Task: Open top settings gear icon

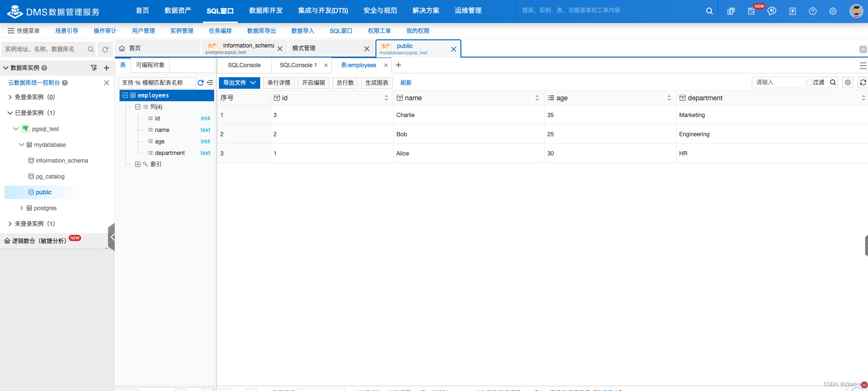Action: 833,11
